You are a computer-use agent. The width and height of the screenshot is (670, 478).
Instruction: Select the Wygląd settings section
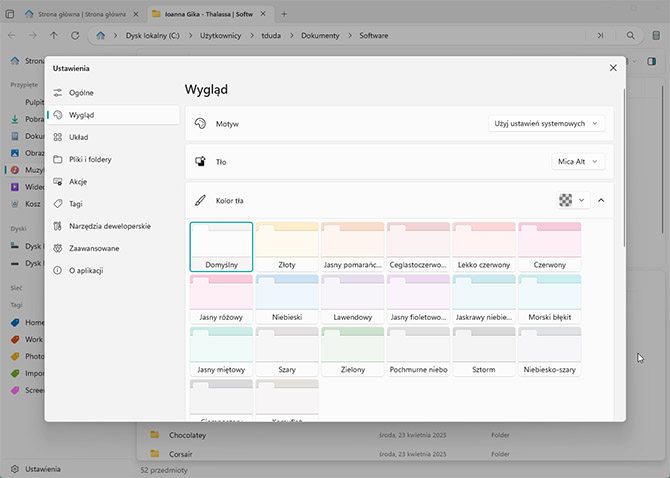(x=113, y=115)
